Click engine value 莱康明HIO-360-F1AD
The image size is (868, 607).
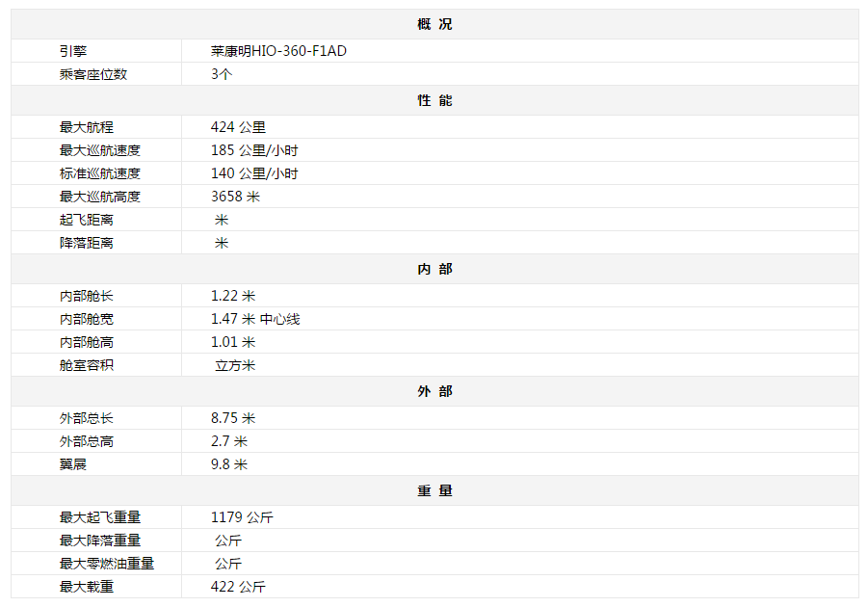click(278, 51)
